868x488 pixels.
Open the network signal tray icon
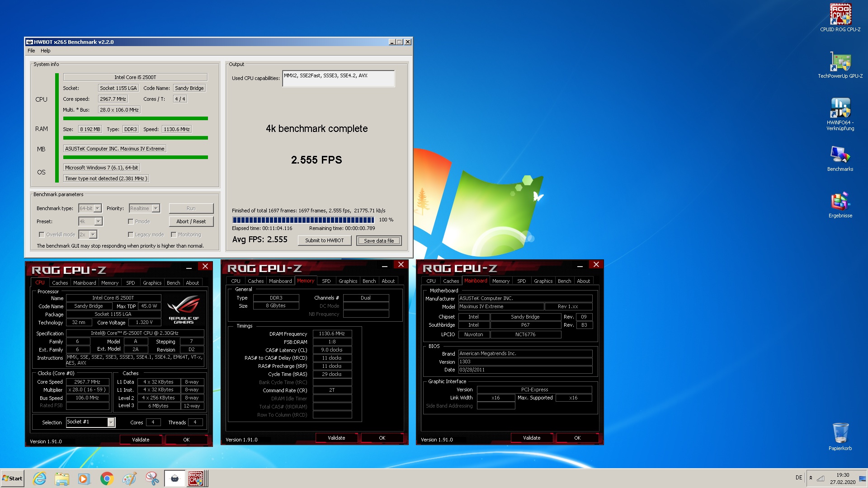pos(821,478)
